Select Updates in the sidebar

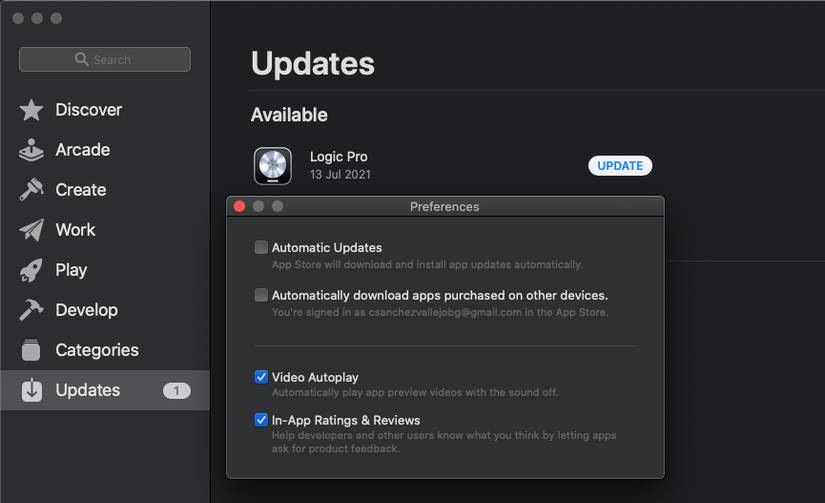click(105, 390)
